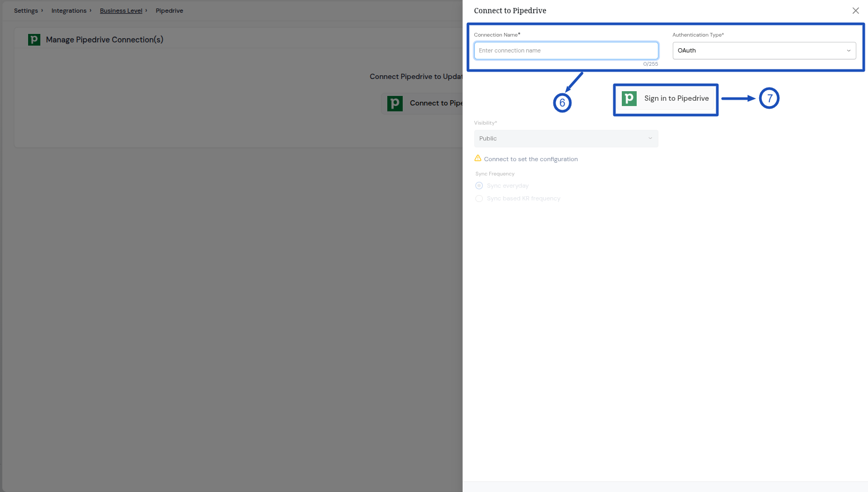Screen dimensions: 868x492
Task: Click the 0/255 character counter
Action: coord(650,64)
